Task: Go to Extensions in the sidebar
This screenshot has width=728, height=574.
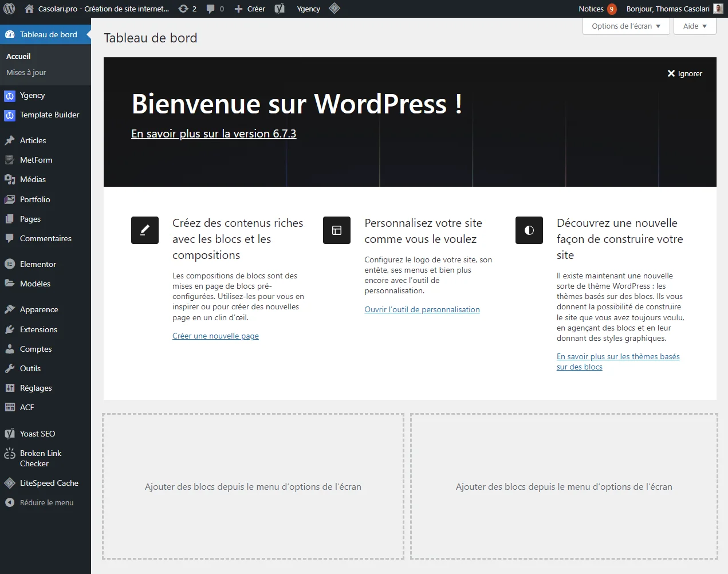Action: [x=38, y=329]
